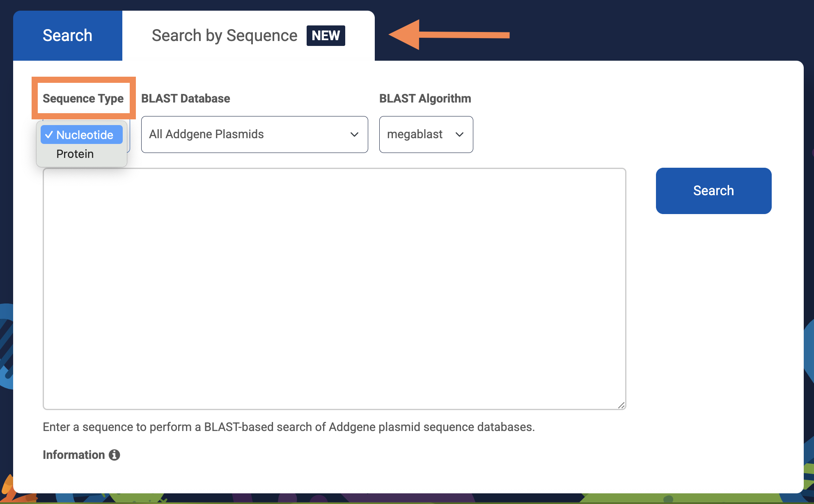Click chevron arrow beside megablast
The height and width of the screenshot is (504, 814).
pos(459,135)
